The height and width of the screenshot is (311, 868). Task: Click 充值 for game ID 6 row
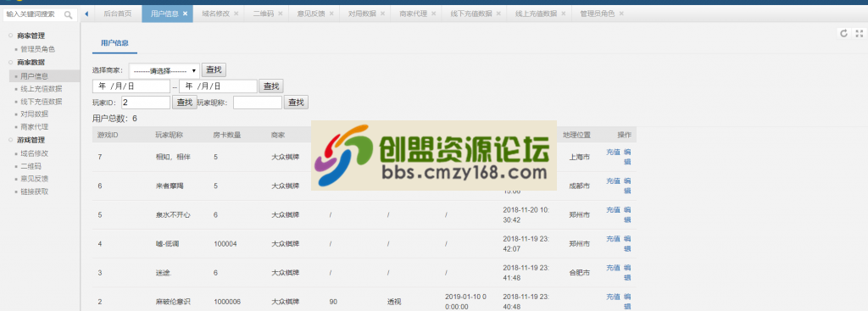coord(613,181)
